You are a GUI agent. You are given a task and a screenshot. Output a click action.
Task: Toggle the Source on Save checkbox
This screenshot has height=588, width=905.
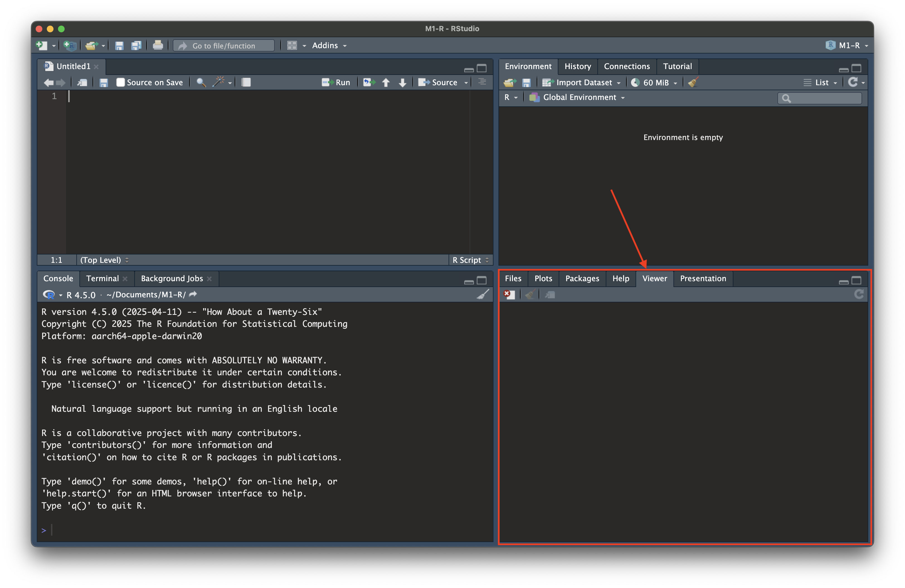121,82
